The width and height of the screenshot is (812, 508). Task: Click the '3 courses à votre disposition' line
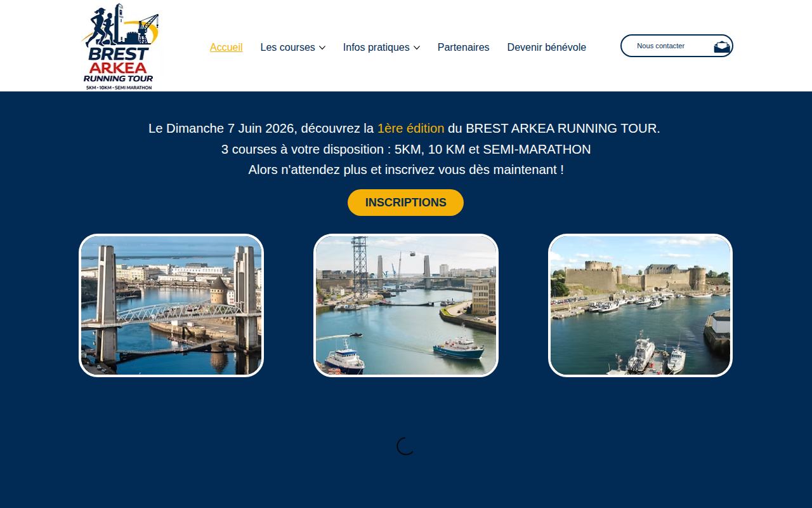point(406,149)
